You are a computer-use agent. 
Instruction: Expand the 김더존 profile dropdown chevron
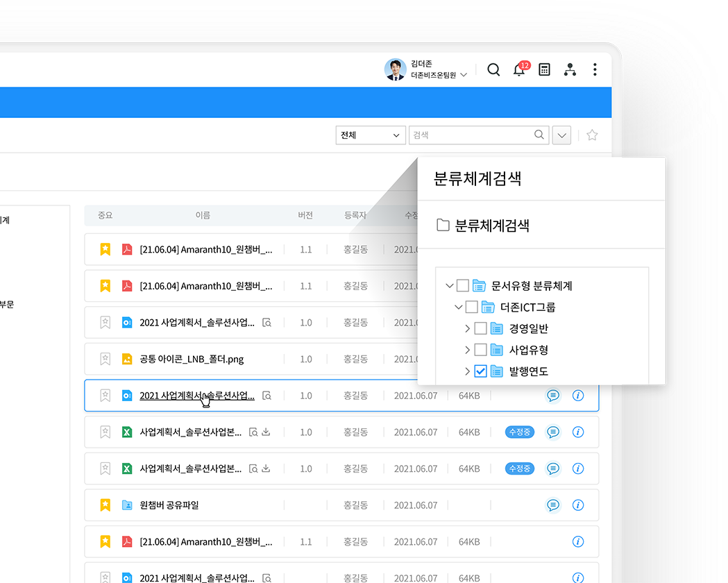point(464,75)
